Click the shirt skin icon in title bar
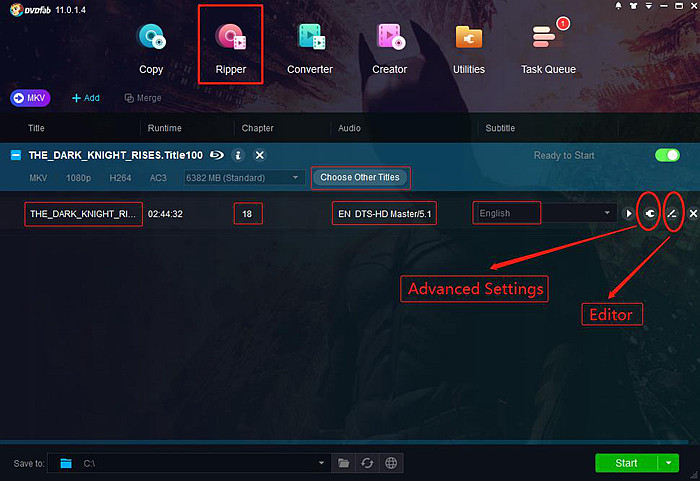 tap(633, 6)
